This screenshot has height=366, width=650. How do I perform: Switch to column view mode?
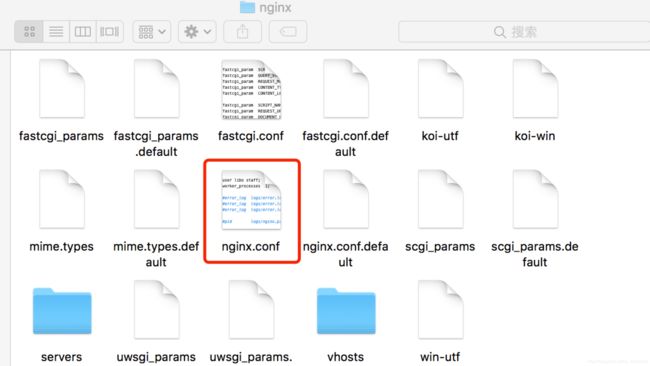pos(82,32)
